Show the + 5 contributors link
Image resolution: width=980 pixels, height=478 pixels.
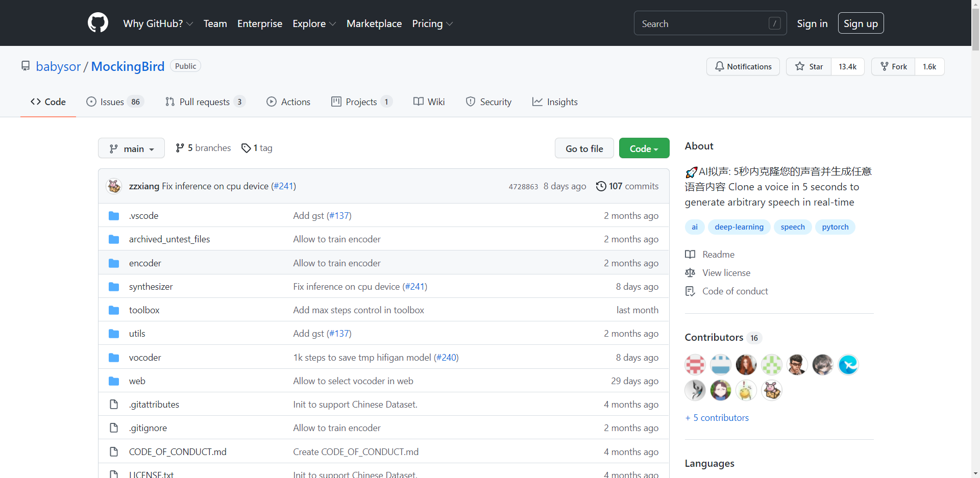pyautogui.click(x=717, y=418)
